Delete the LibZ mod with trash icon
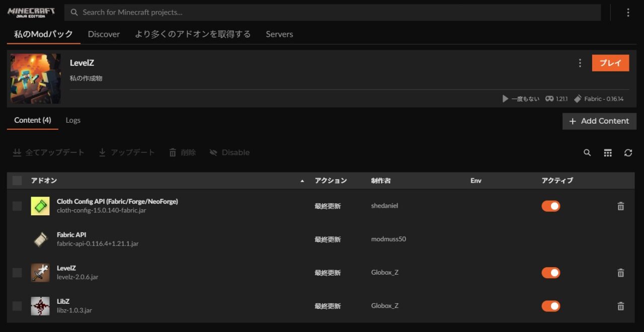 620,306
